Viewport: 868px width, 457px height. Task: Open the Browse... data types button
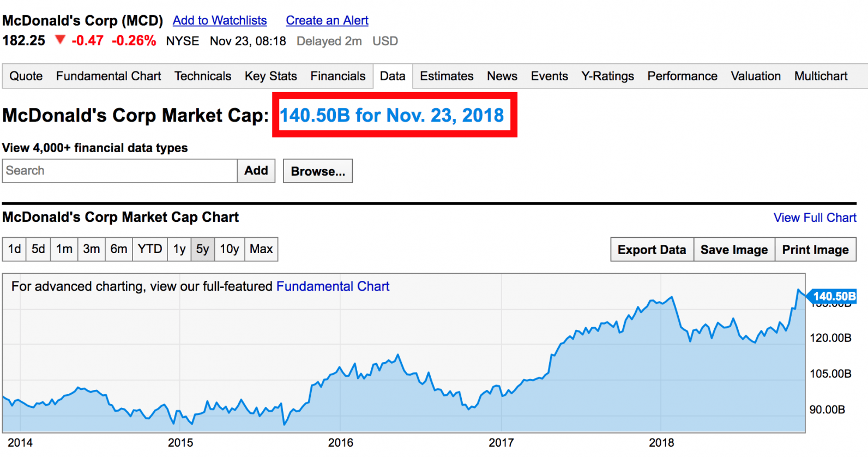pyautogui.click(x=318, y=171)
